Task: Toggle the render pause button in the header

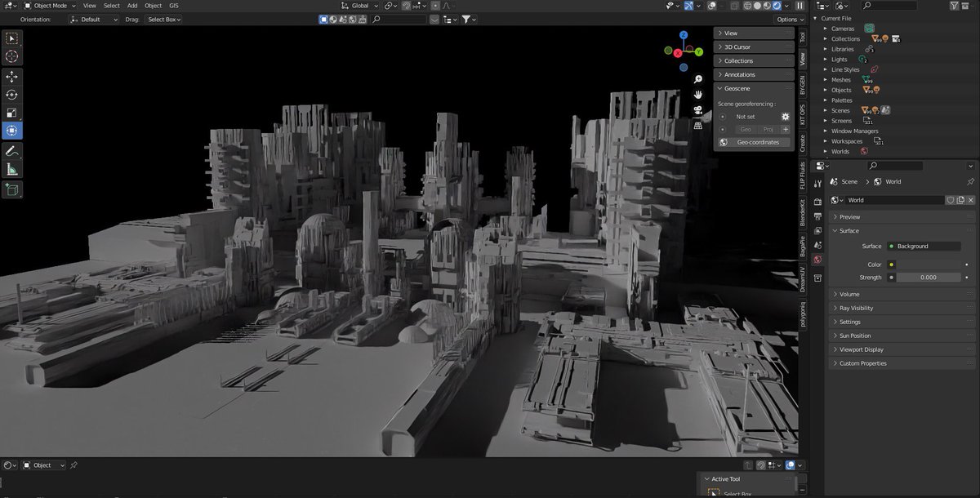Action: pyautogui.click(x=799, y=6)
